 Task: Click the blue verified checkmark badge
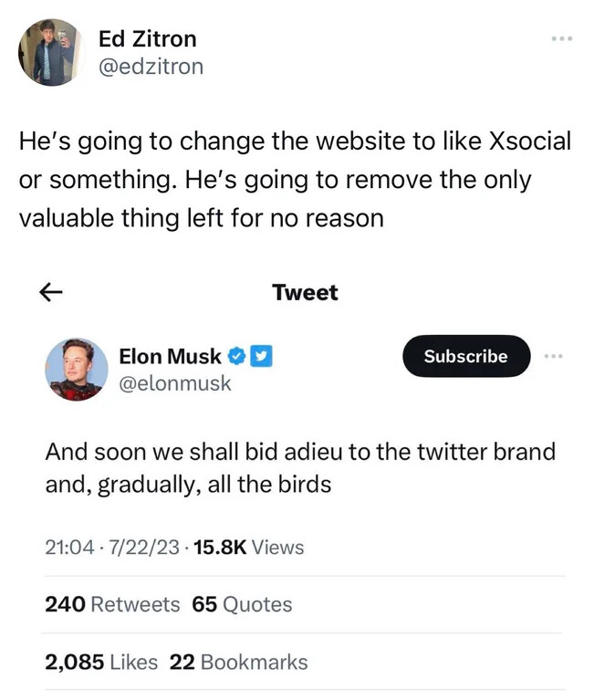[237, 356]
